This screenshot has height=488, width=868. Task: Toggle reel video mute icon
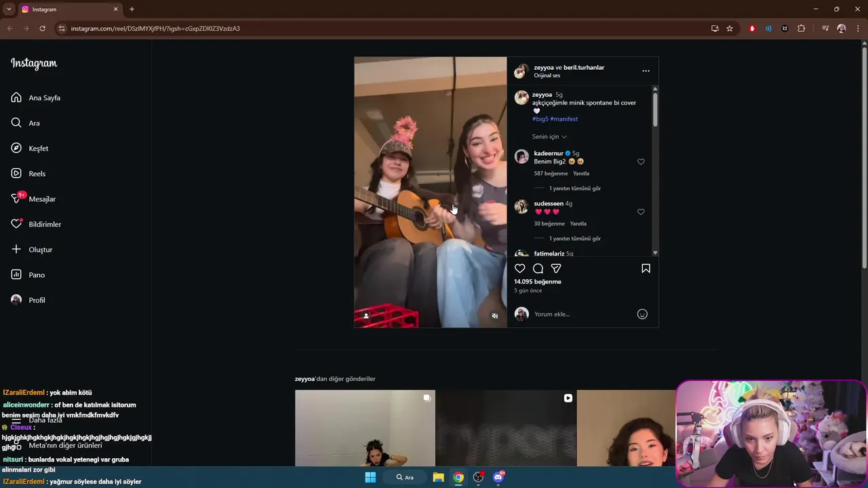coord(495,316)
